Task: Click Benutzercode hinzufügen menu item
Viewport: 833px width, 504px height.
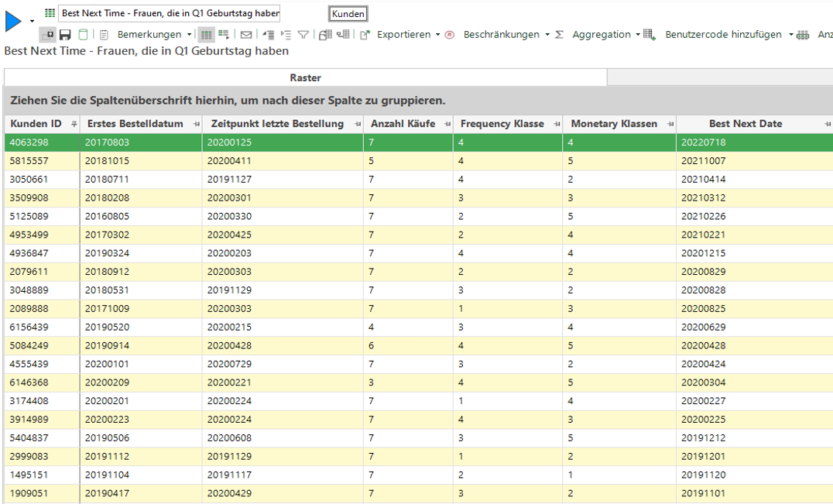Action: tap(723, 35)
